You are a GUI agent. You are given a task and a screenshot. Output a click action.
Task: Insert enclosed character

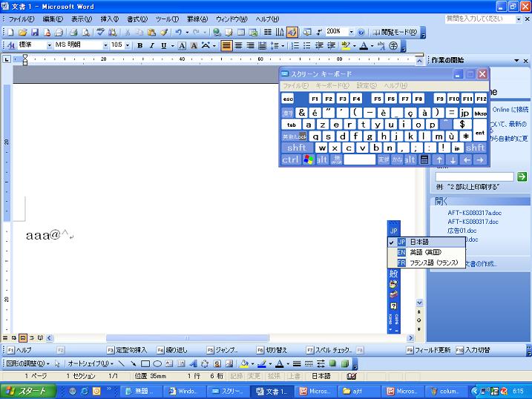coord(393,45)
